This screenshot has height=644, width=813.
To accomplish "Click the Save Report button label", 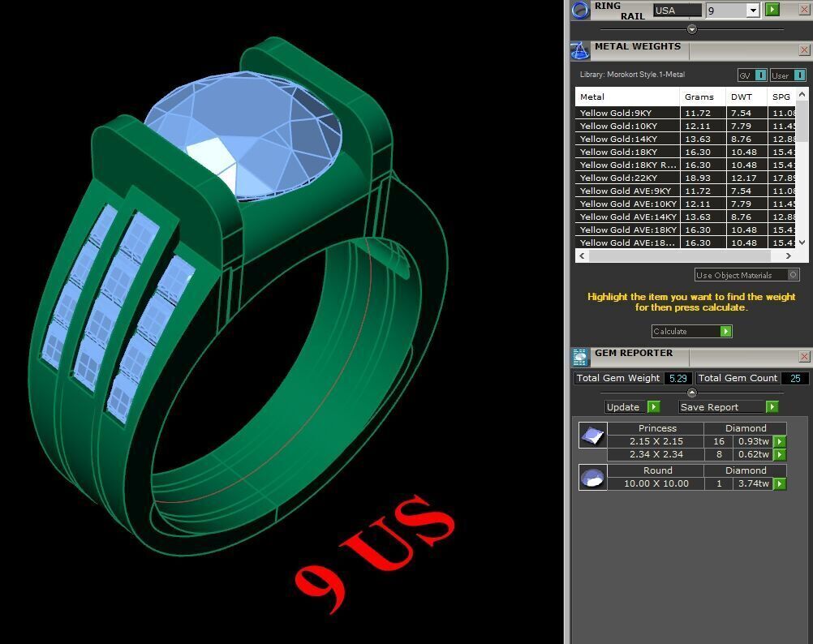I will (709, 407).
